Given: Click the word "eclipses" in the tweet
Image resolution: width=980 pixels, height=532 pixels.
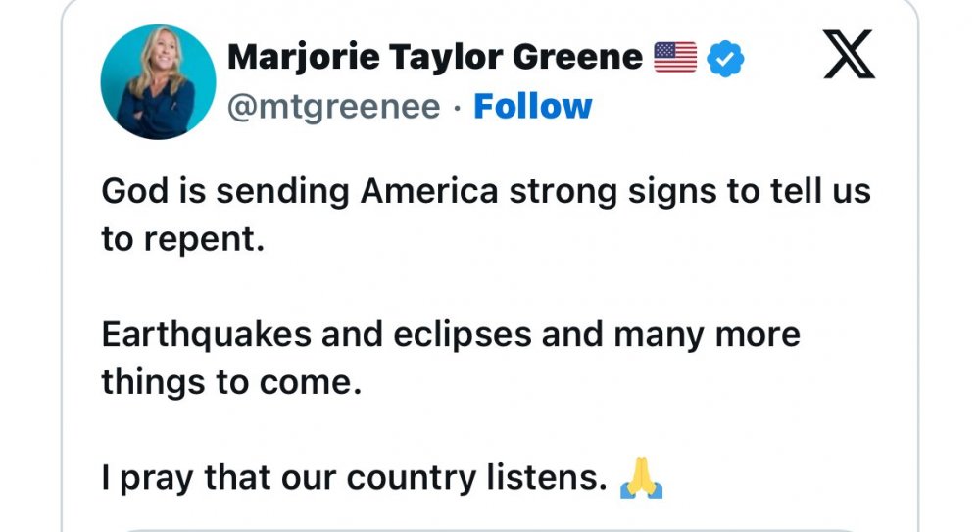Looking at the screenshot, I should tap(468, 335).
